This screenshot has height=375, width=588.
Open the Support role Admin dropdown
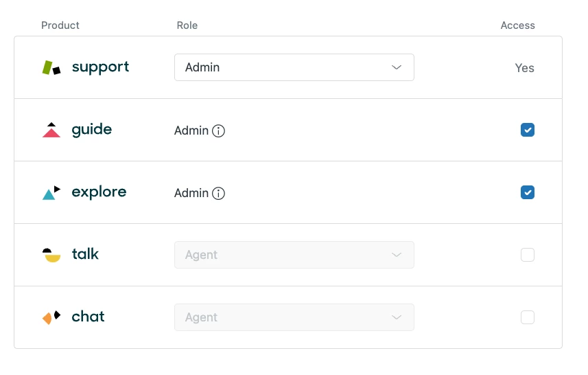click(x=294, y=67)
